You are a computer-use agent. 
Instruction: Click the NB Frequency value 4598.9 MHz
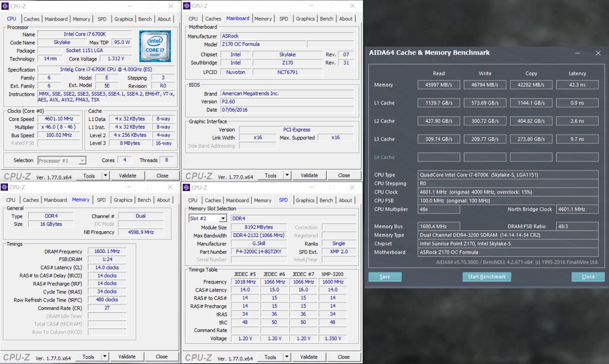tap(141, 232)
